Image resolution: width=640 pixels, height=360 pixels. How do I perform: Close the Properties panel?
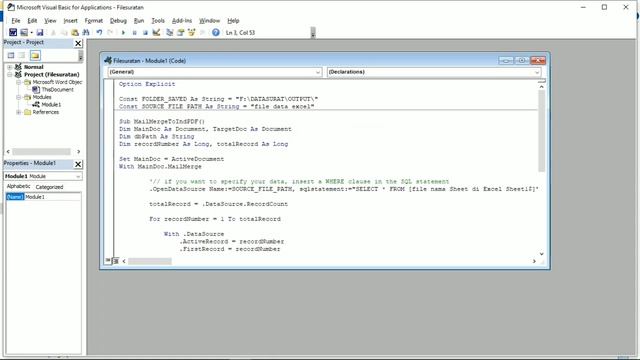pyautogui.click(x=78, y=164)
